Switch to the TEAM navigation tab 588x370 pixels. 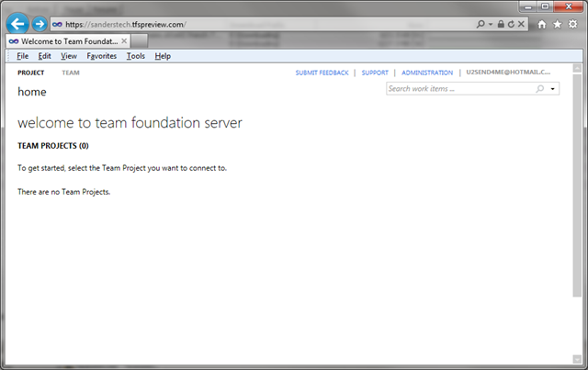pos(71,73)
